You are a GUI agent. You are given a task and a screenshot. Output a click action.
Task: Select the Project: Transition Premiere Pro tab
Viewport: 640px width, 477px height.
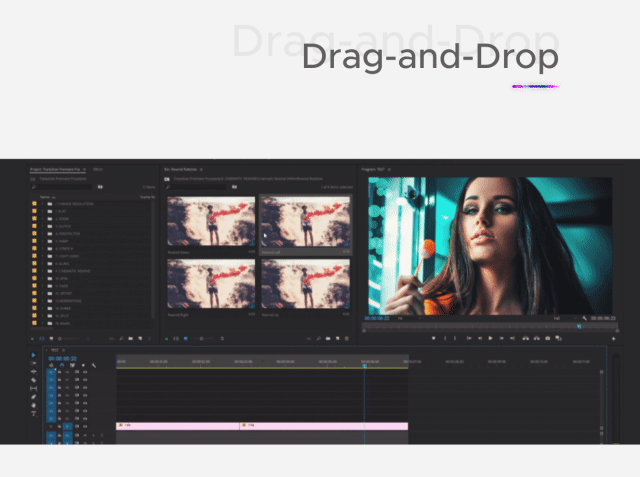(x=56, y=170)
